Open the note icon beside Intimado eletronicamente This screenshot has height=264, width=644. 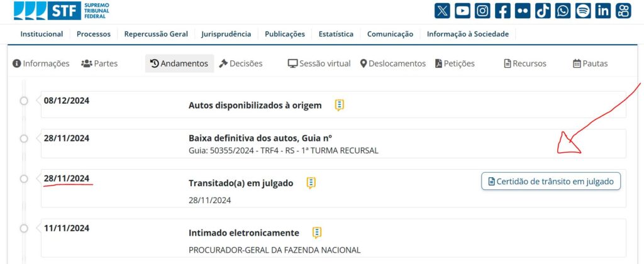317,233
